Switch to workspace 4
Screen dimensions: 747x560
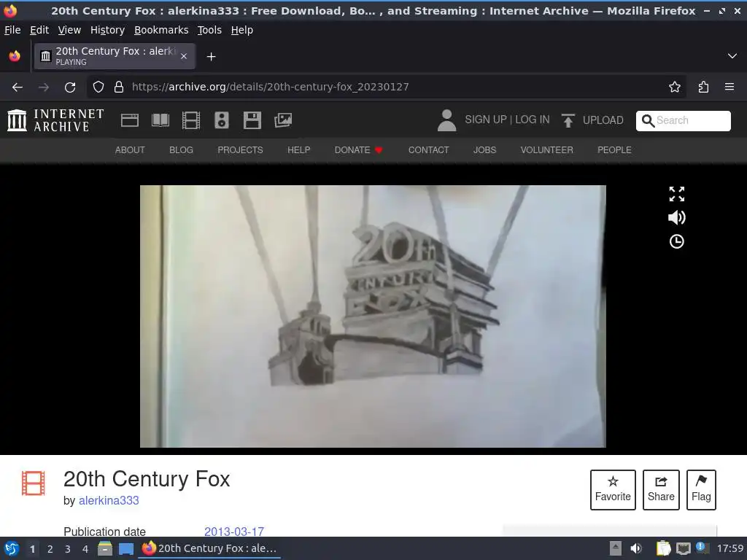click(x=85, y=549)
